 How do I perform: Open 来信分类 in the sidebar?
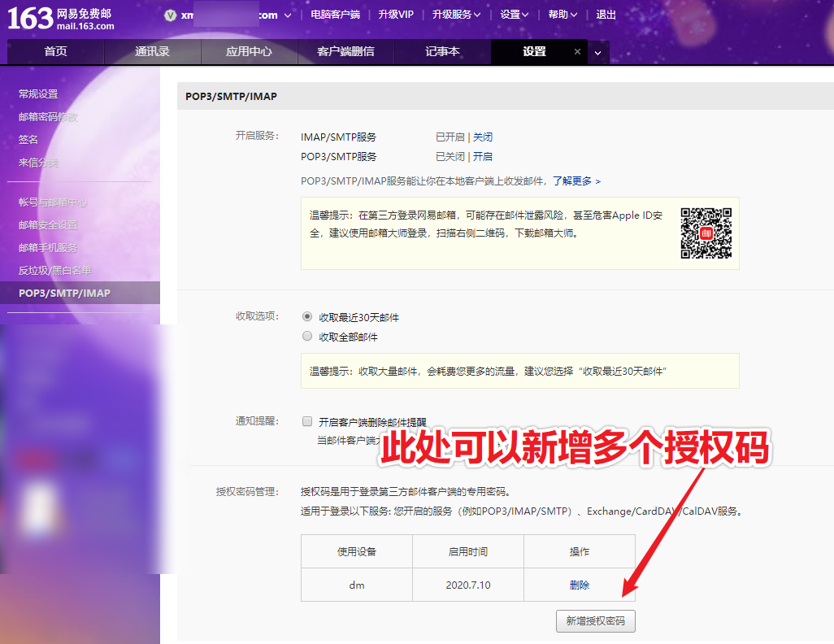38,163
